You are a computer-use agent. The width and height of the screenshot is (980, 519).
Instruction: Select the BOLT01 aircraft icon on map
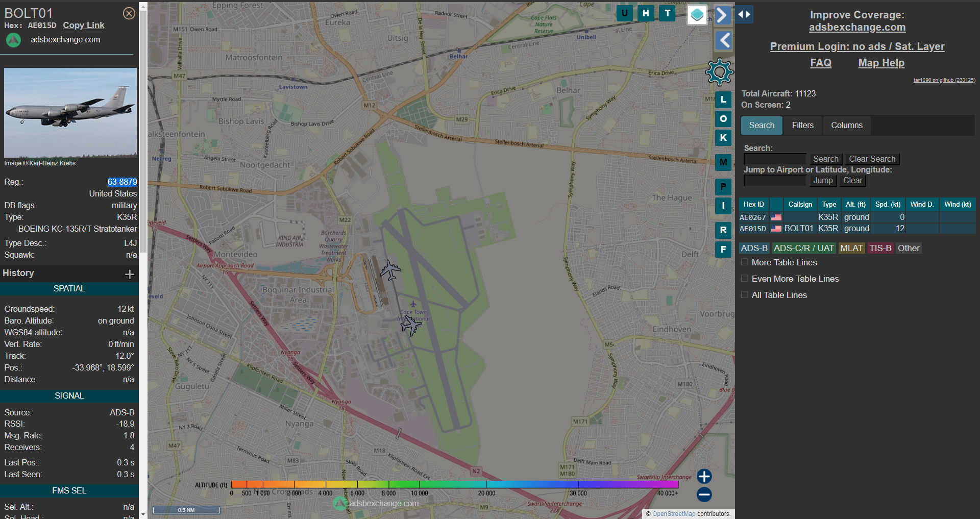tap(410, 325)
